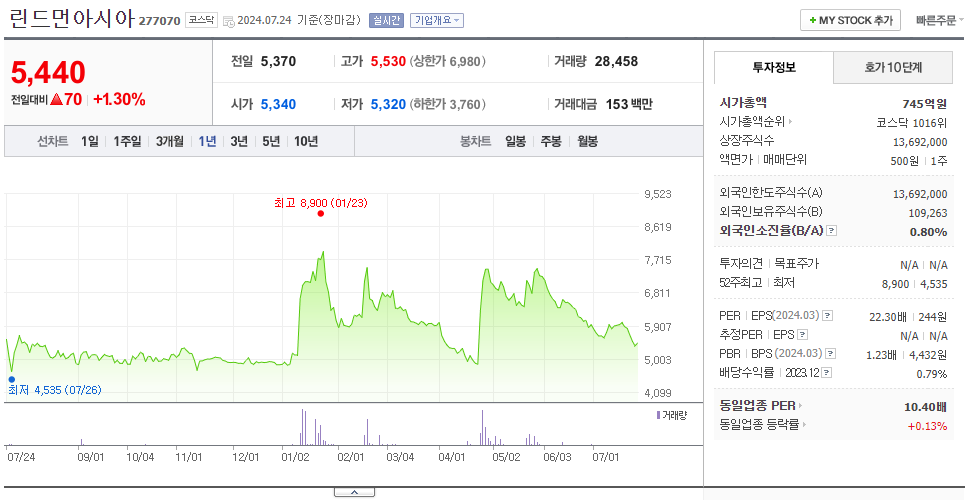The height and width of the screenshot is (500, 968).
Task: Collapse chart panel with bottom chevron handle
Action: point(354,493)
